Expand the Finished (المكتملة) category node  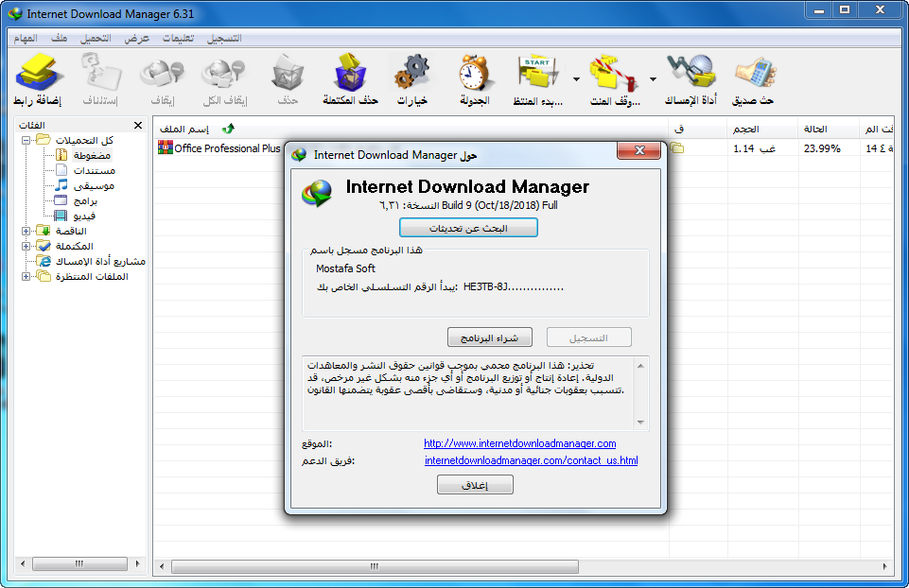(26, 246)
